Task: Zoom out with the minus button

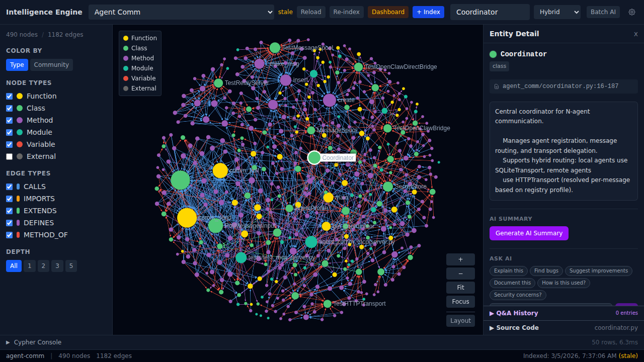Action: click(460, 274)
